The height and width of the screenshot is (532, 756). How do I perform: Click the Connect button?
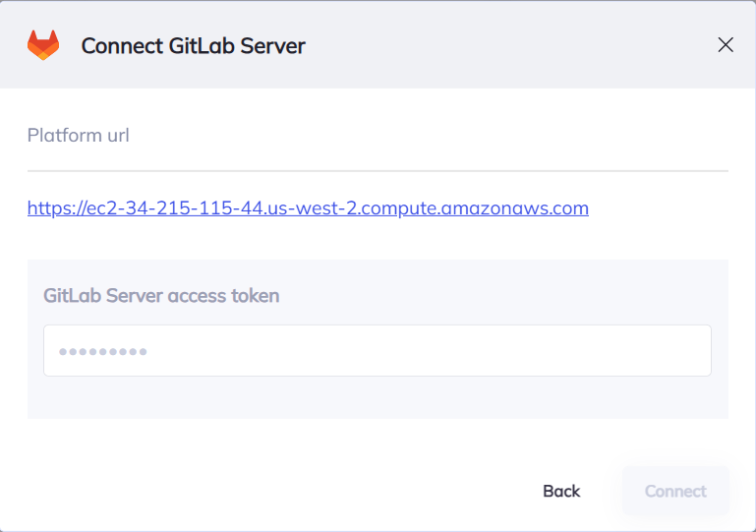(x=675, y=491)
